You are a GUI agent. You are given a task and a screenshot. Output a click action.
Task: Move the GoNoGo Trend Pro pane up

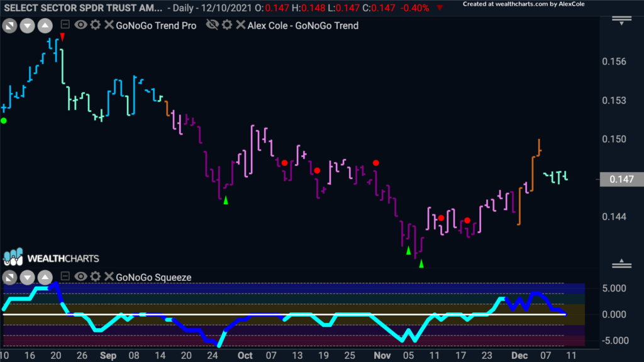45,26
